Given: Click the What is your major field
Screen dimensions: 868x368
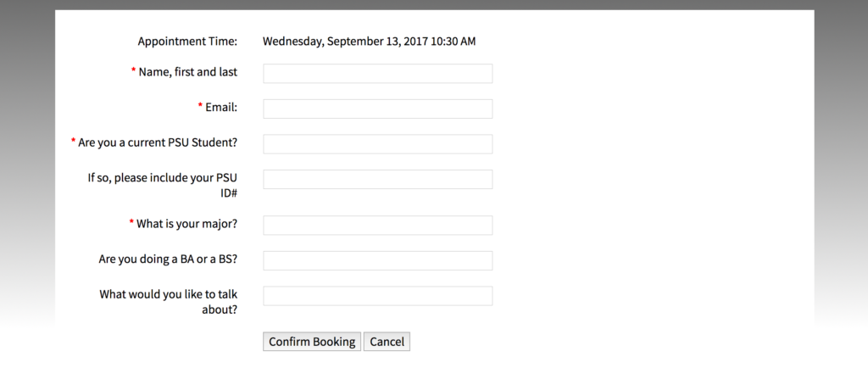Looking at the screenshot, I should (x=377, y=226).
